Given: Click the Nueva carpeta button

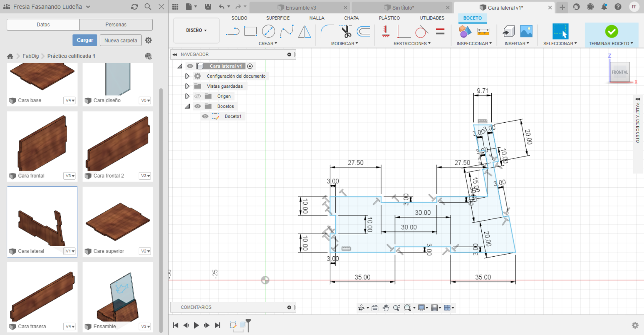Looking at the screenshot, I should (121, 40).
